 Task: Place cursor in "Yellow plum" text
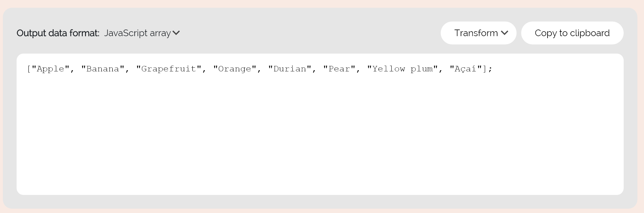(402, 69)
